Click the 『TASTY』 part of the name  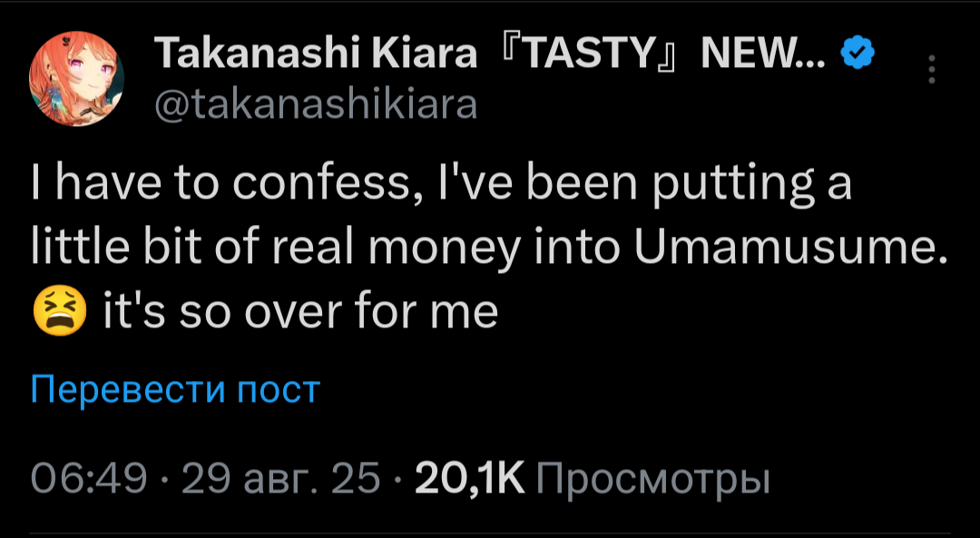(584, 58)
